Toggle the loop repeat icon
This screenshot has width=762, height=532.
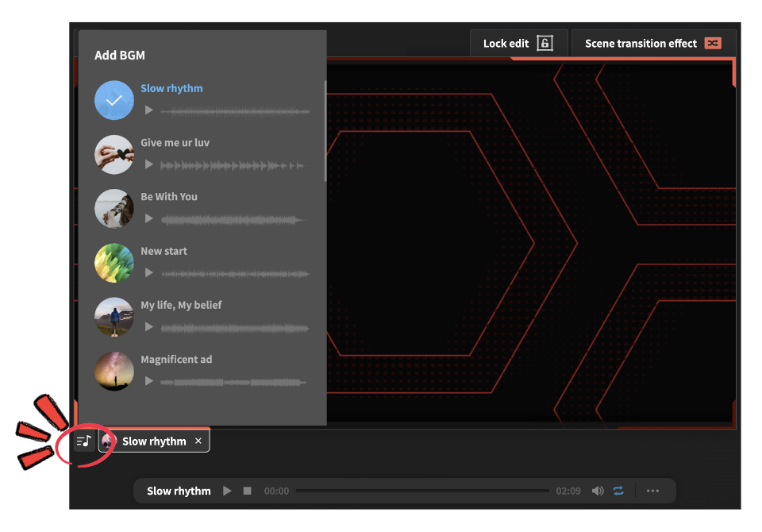point(618,491)
